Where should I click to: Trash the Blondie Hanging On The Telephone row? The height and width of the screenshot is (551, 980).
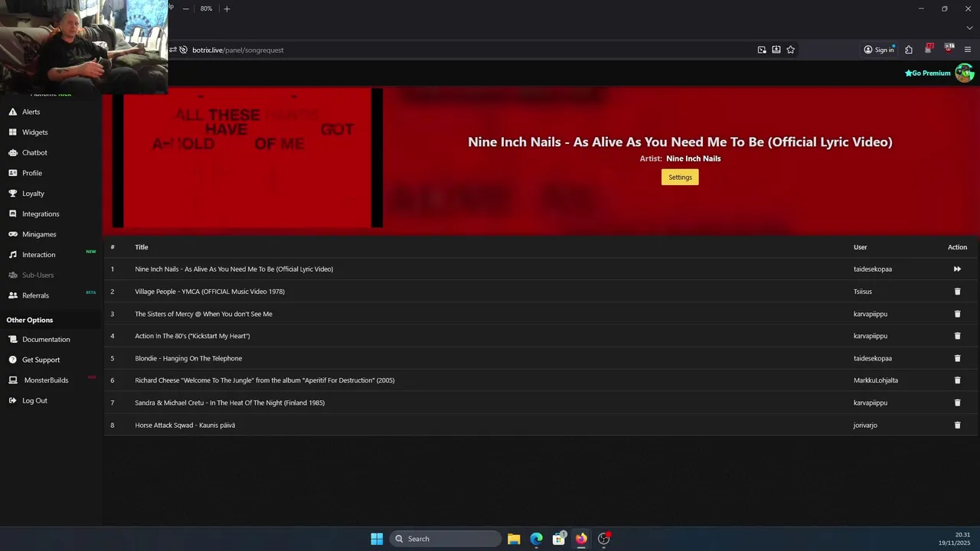tap(957, 358)
